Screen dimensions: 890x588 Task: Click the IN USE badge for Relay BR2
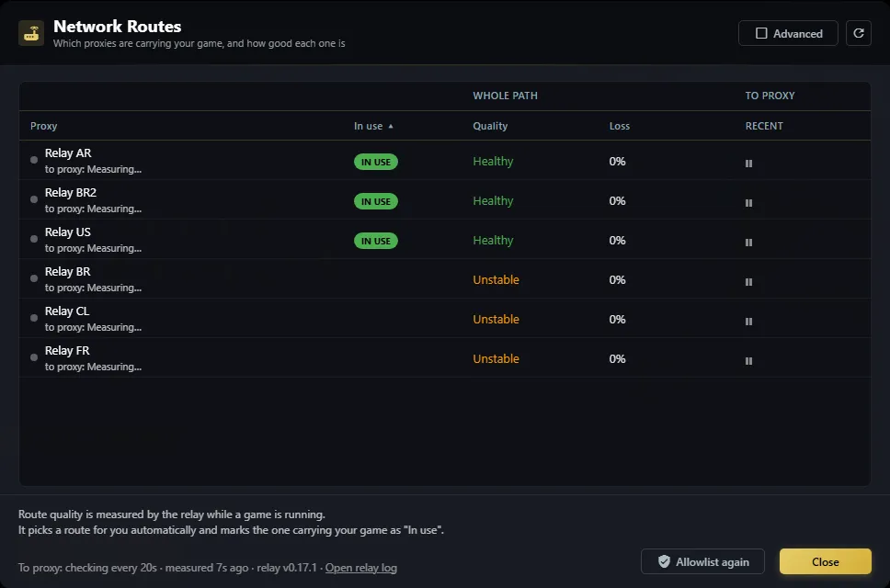(x=376, y=202)
